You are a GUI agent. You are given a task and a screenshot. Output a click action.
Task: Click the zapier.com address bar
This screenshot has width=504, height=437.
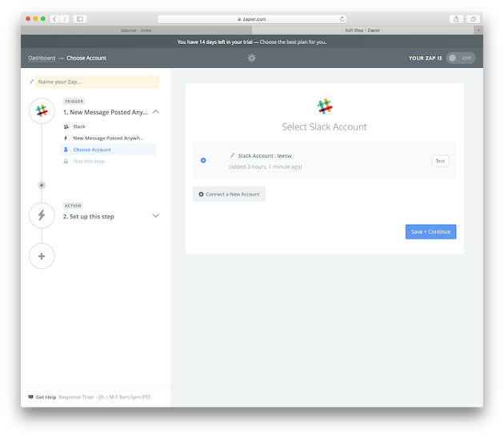coord(252,19)
